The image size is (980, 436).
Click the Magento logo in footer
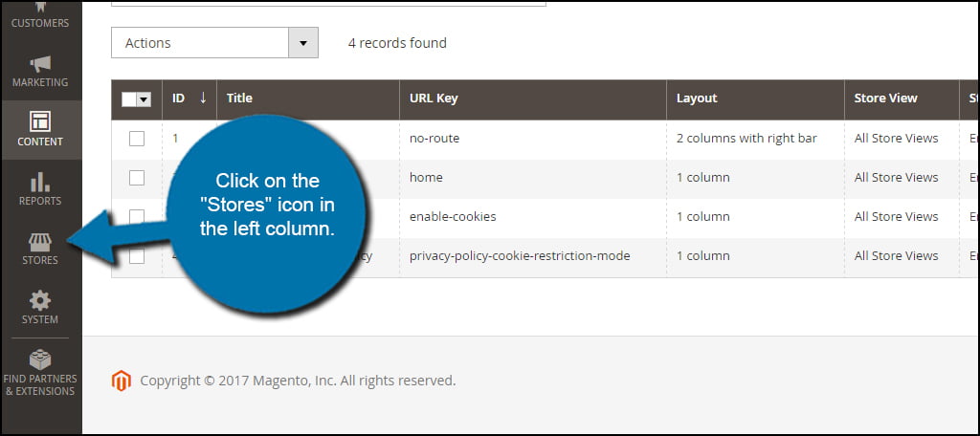[122, 381]
